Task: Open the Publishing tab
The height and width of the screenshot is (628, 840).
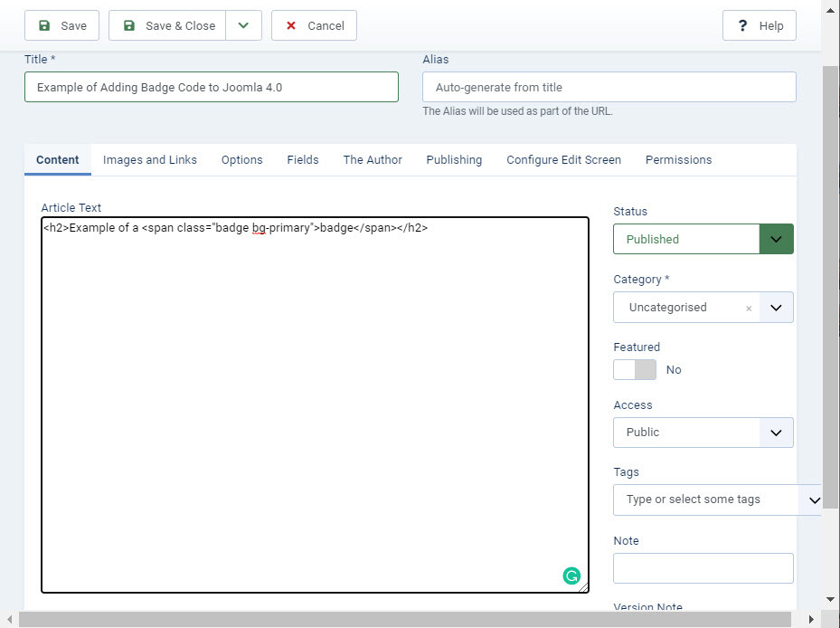Action: point(454,160)
